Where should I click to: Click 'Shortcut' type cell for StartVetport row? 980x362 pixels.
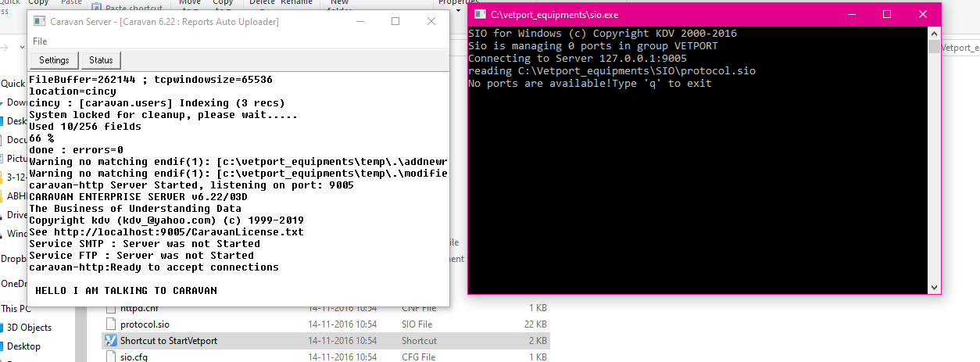click(419, 341)
